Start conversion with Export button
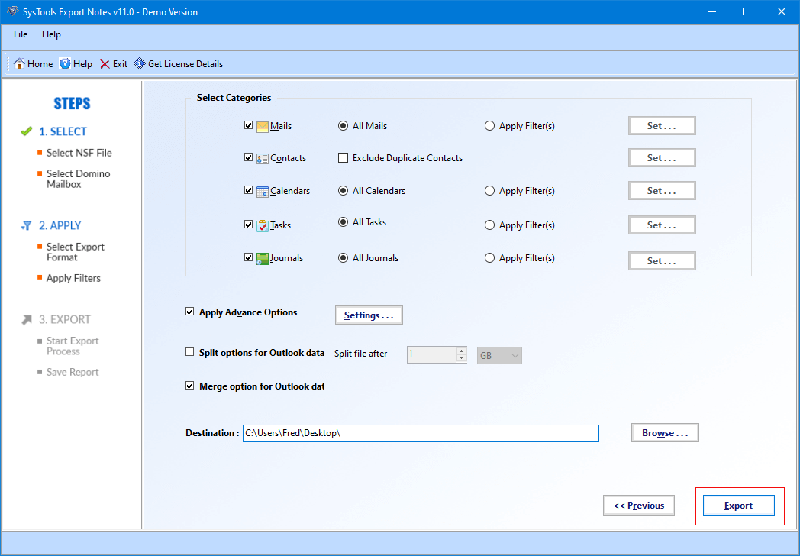This screenshot has width=800, height=556. pyautogui.click(x=738, y=506)
